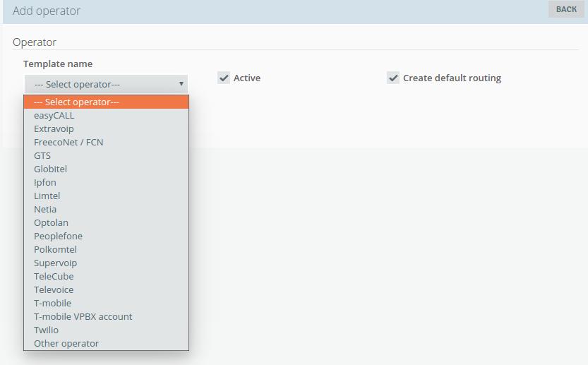Pick FreecoNet / FCN option
The width and height of the screenshot is (588, 365).
pyautogui.click(x=106, y=142)
